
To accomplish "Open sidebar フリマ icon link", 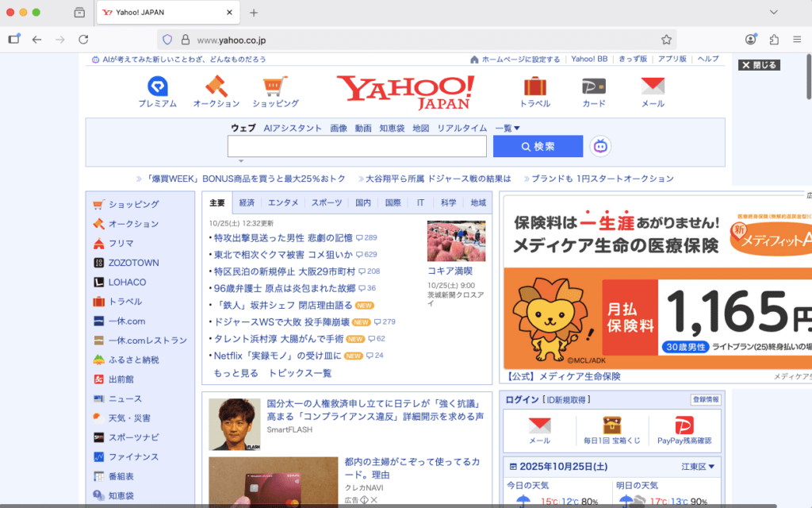I will tap(98, 243).
